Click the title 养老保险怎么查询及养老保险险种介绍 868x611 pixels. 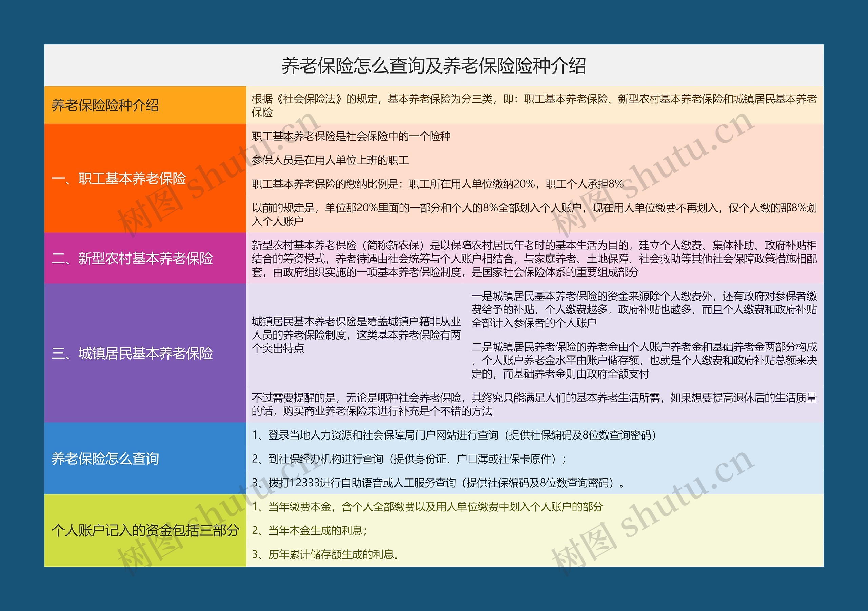(x=434, y=66)
